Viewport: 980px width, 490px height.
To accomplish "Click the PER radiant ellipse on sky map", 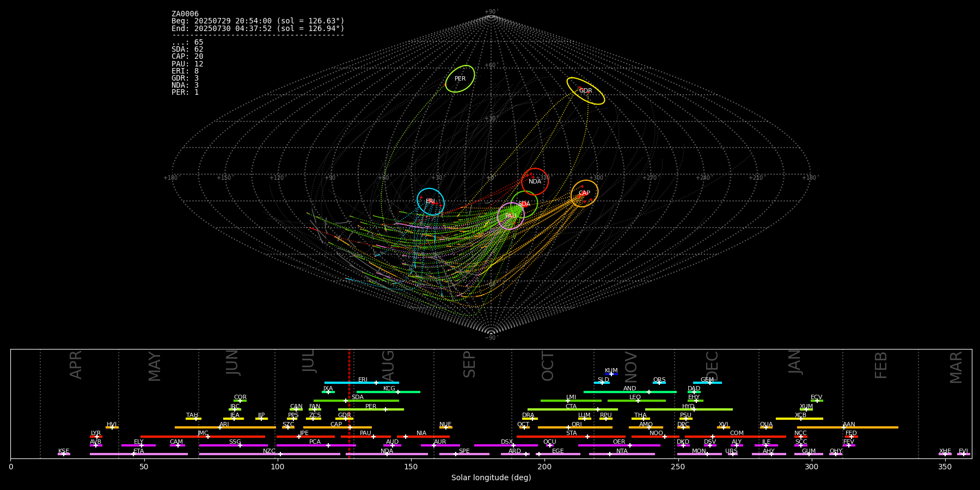I will [460, 79].
